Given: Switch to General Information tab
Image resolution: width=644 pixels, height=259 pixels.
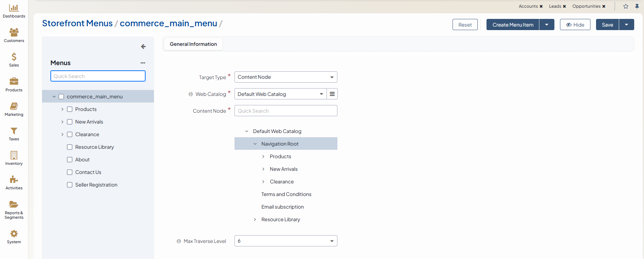Looking at the screenshot, I should 193,44.
